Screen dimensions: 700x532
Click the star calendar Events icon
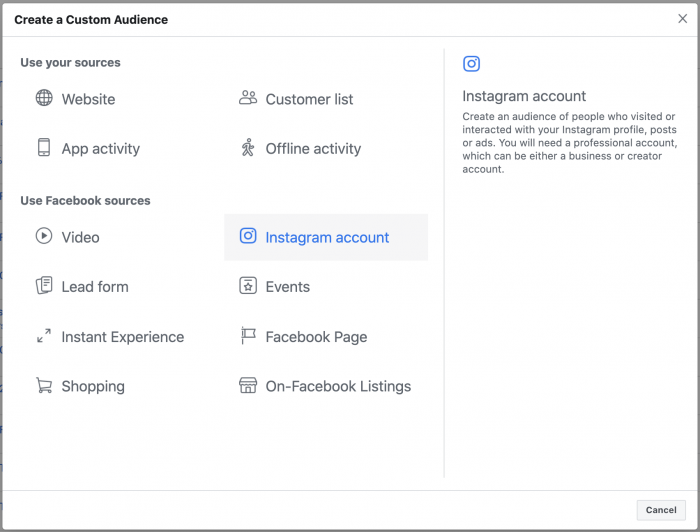pyautogui.click(x=248, y=286)
